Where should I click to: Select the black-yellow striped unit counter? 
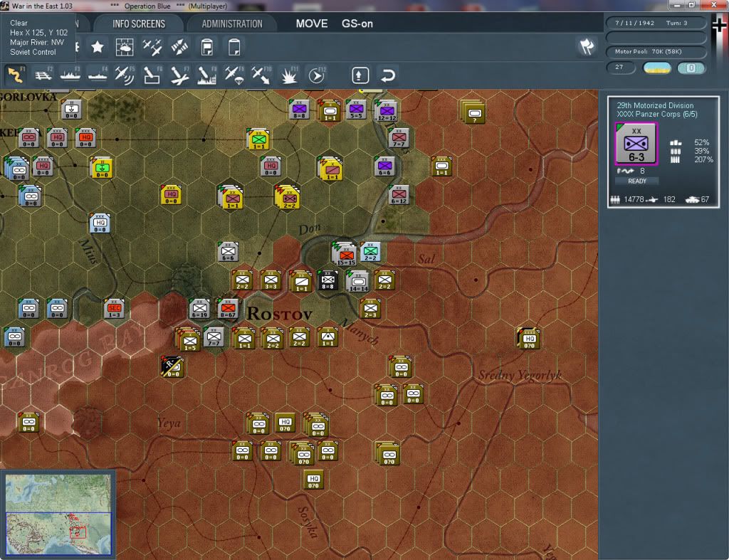(x=172, y=366)
